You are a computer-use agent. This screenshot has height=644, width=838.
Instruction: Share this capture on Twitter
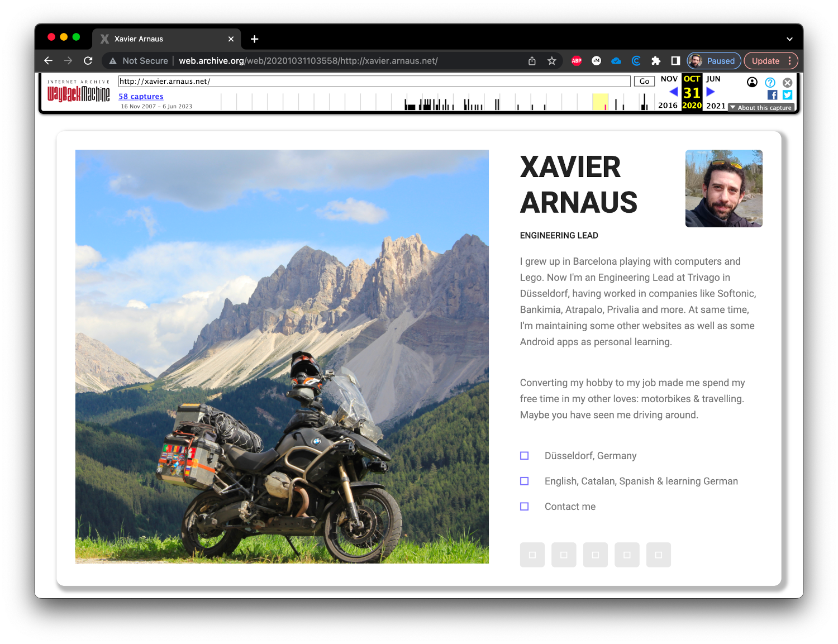point(787,95)
